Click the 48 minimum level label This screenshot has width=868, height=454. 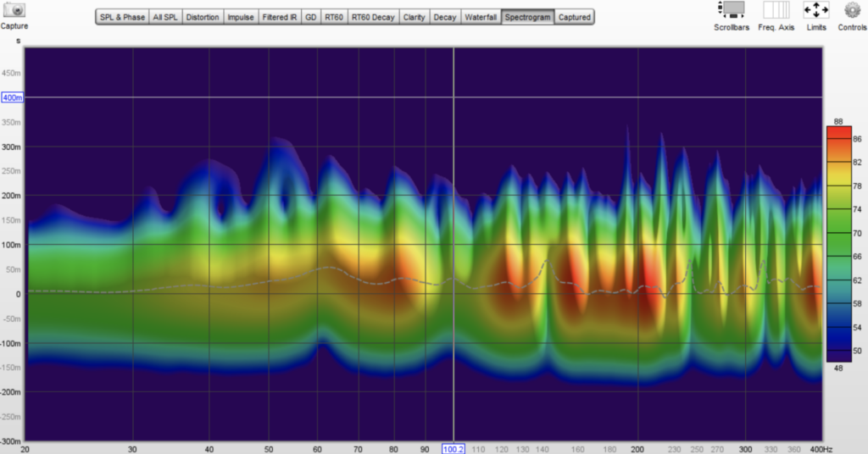point(838,368)
